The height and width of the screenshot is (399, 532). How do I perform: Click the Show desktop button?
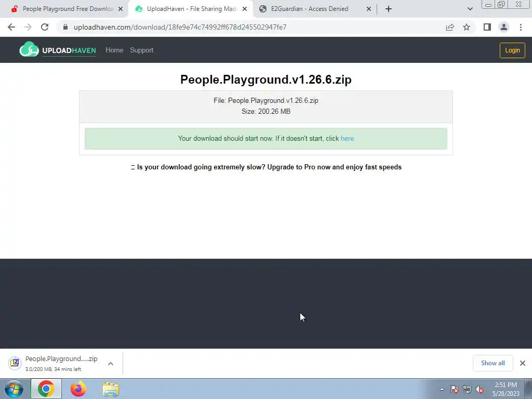tap(528, 389)
